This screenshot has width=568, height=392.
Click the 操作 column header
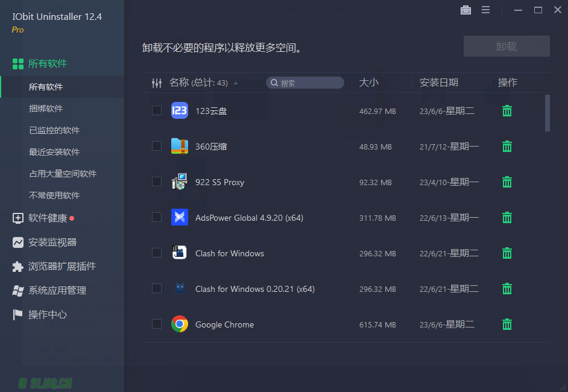508,83
